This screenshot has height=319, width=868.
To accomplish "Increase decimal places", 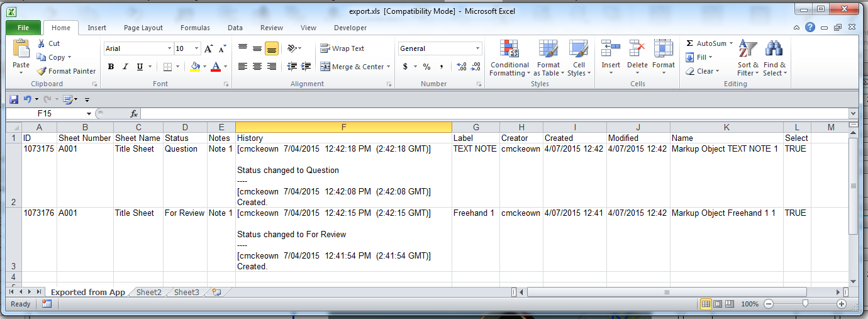I will coord(461,67).
